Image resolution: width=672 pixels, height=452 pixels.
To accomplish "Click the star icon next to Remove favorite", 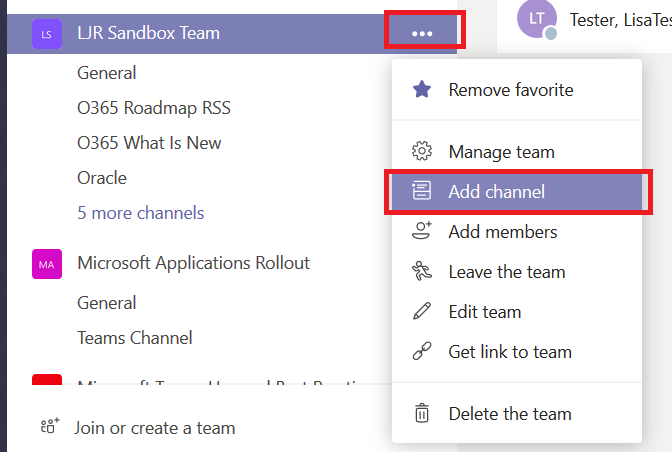I will pos(422,90).
